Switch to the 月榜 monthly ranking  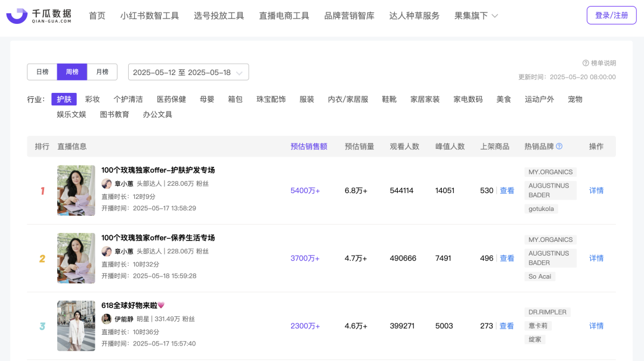pyautogui.click(x=102, y=72)
